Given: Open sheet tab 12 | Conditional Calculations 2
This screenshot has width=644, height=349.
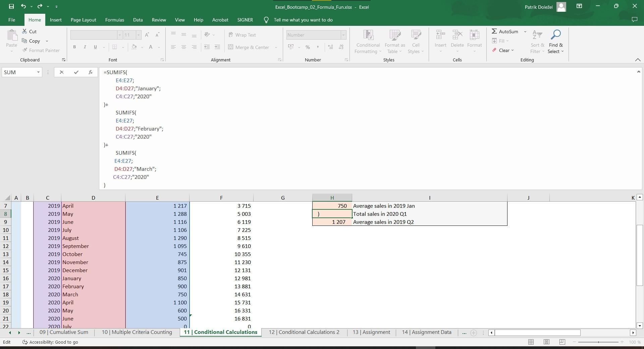Looking at the screenshot, I should coord(304,332).
